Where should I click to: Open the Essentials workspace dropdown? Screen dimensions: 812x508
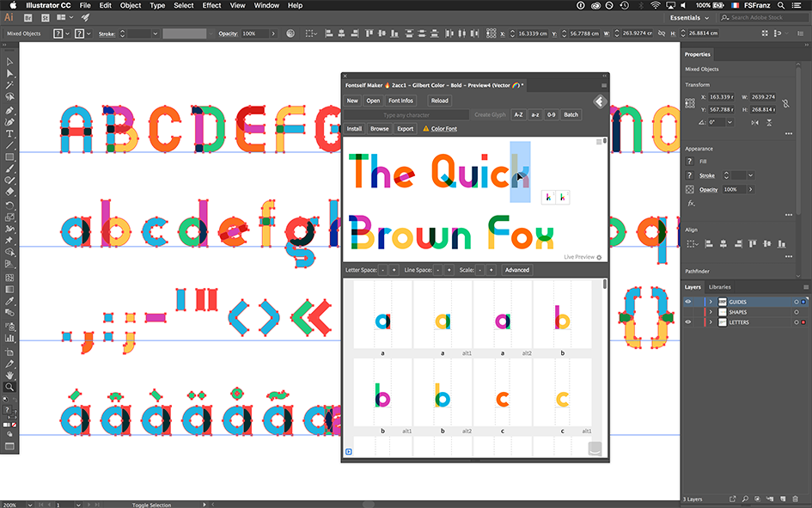[689, 17]
